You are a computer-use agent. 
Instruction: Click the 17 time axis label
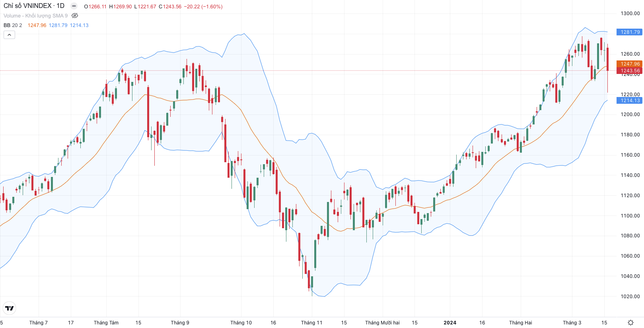click(71, 322)
